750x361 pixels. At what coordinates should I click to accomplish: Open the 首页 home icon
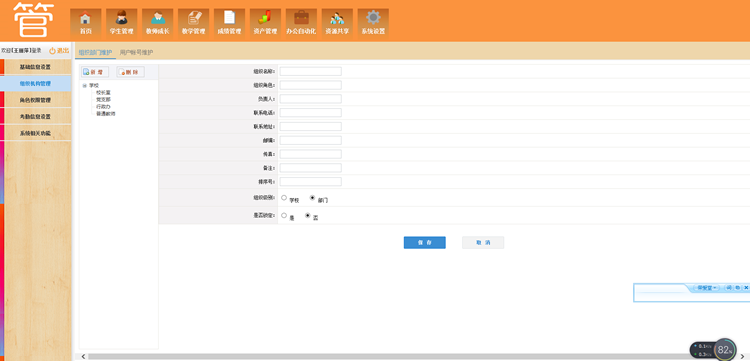86,23
